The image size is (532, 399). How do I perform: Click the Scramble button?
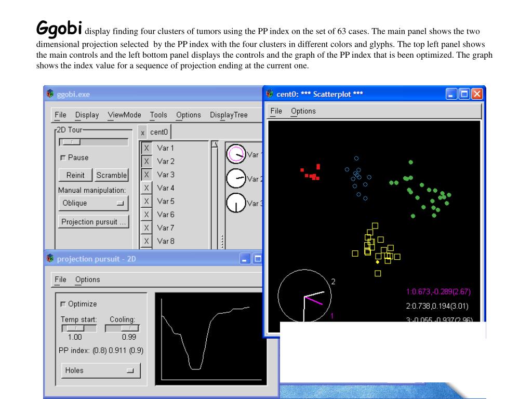click(x=111, y=175)
